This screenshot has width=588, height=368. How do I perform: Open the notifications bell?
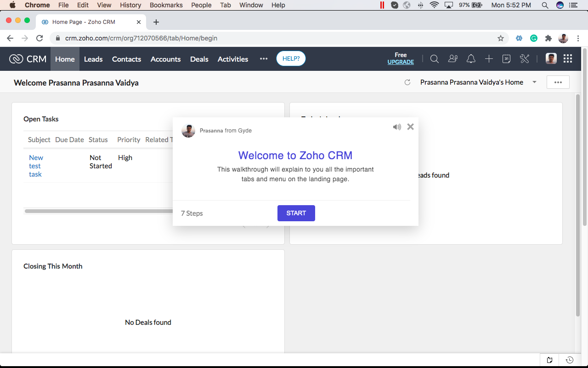point(471,59)
